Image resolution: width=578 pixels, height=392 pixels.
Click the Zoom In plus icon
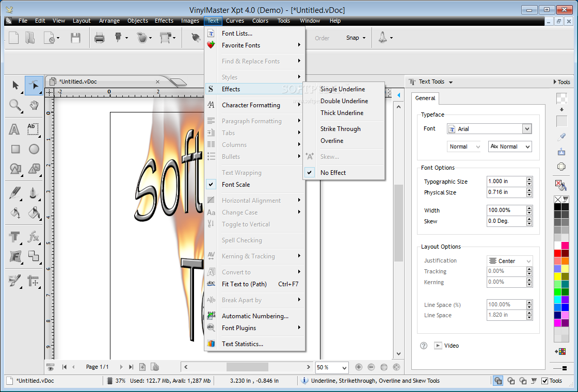pyautogui.click(x=358, y=367)
